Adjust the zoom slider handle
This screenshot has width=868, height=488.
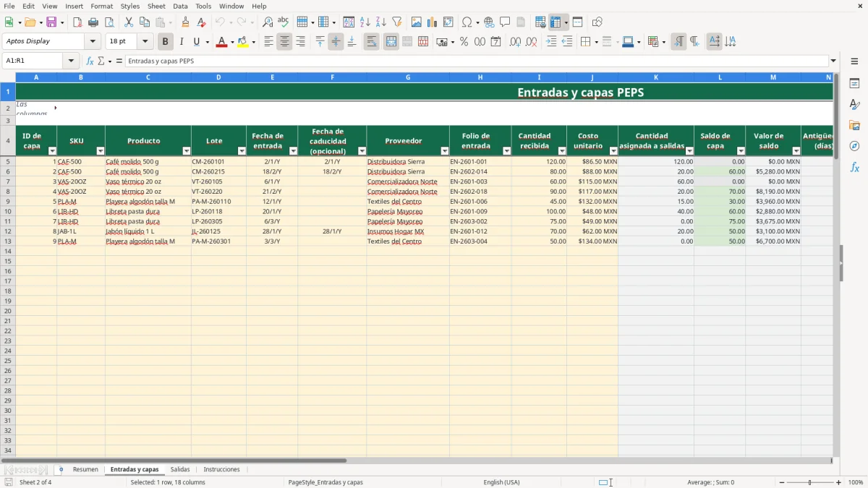tap(810, 482)
